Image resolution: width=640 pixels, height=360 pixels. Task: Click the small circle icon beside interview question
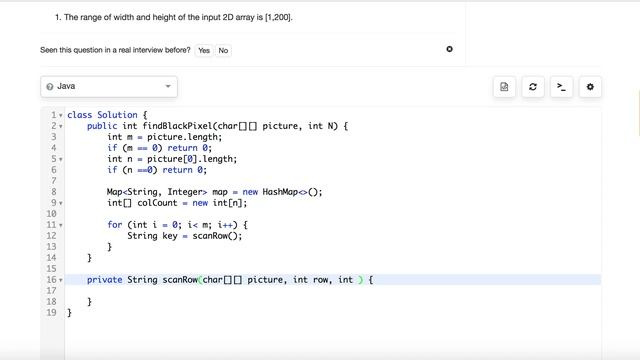pos(449,49)
